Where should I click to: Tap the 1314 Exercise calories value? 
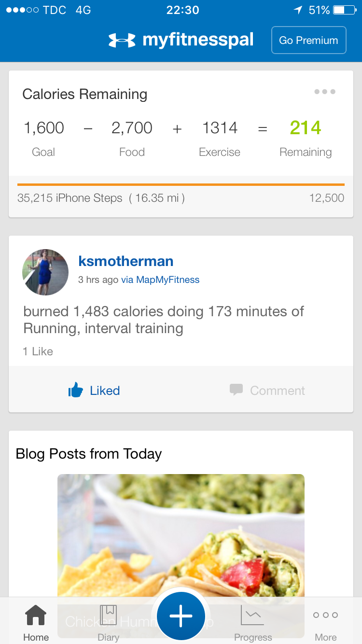pos(220,128)
